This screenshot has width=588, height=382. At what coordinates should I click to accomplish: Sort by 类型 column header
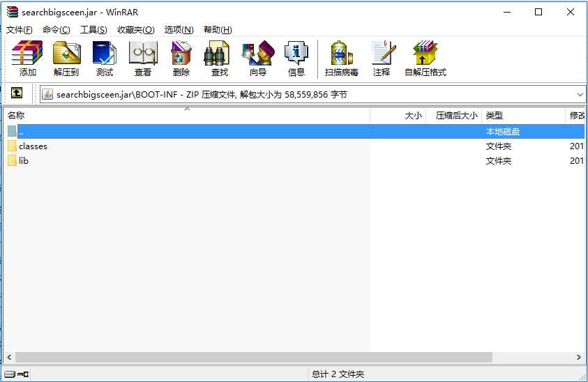pyautogui.click(x=524, y=116)
